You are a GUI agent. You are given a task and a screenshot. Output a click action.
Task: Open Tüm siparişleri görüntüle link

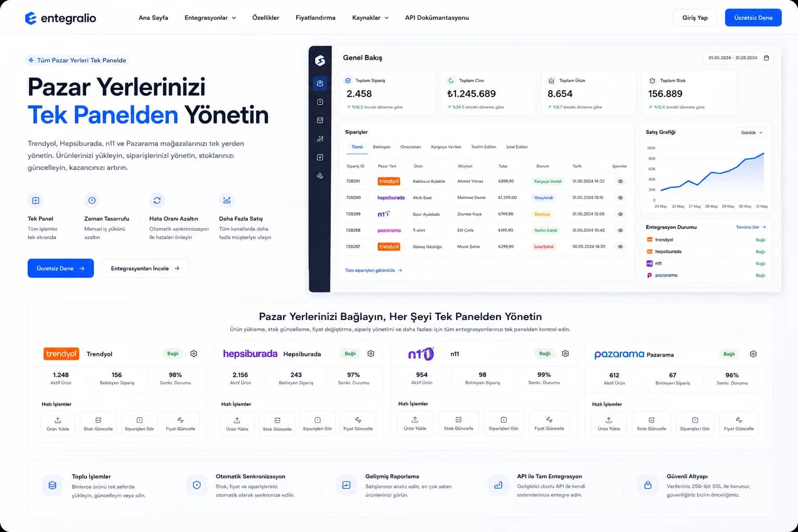click(x=373, y=270)
